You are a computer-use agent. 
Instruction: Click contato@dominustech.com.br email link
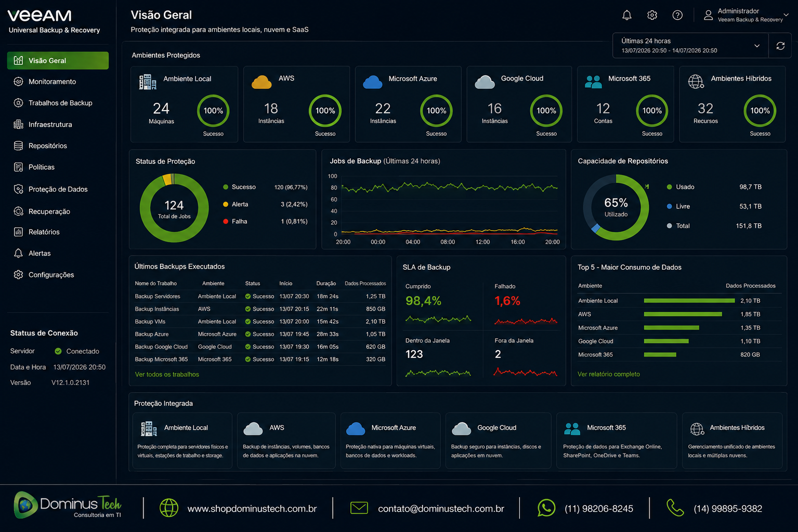tap(441, 509)
